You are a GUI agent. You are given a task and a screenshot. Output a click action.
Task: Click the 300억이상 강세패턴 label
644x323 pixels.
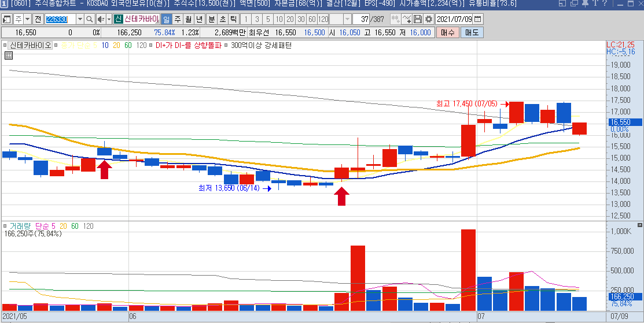pos(261,46)
